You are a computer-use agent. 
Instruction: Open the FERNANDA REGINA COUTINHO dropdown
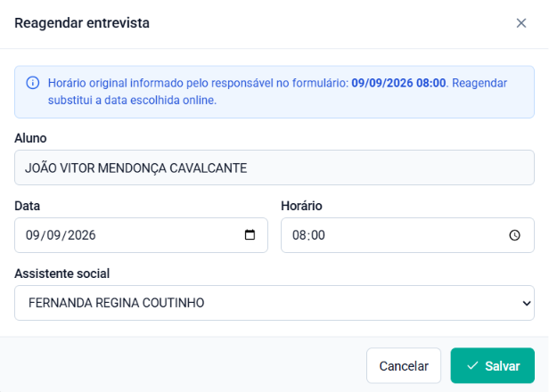click(274, 303)
